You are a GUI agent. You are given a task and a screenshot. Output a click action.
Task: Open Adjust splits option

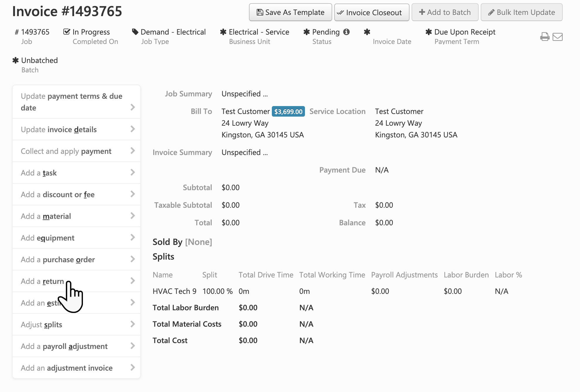click(x=76, y=324)
